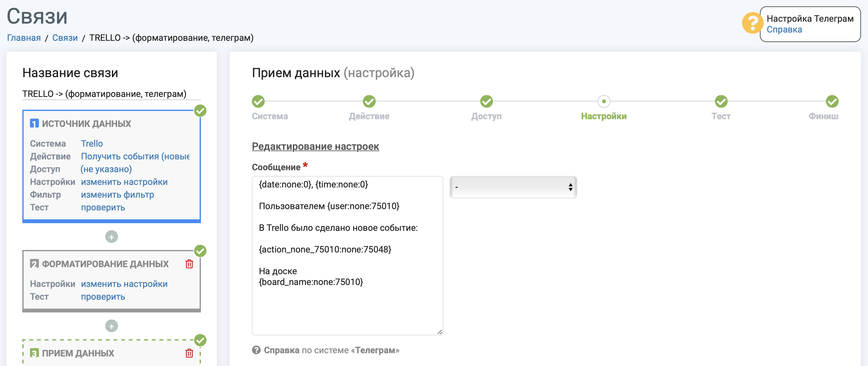Open the field dropdown next to the message

click(513, 187)
